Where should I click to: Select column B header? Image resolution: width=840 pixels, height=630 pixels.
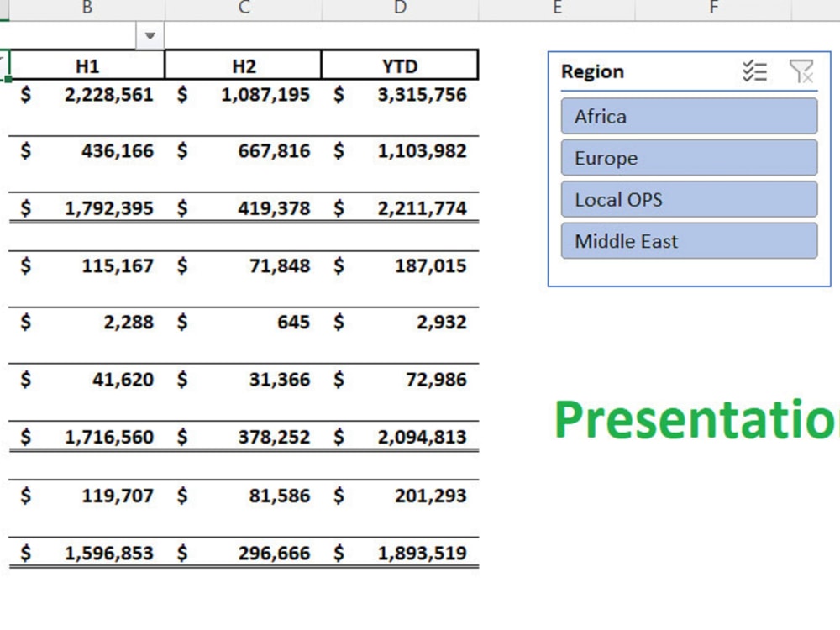pos(87,8)
